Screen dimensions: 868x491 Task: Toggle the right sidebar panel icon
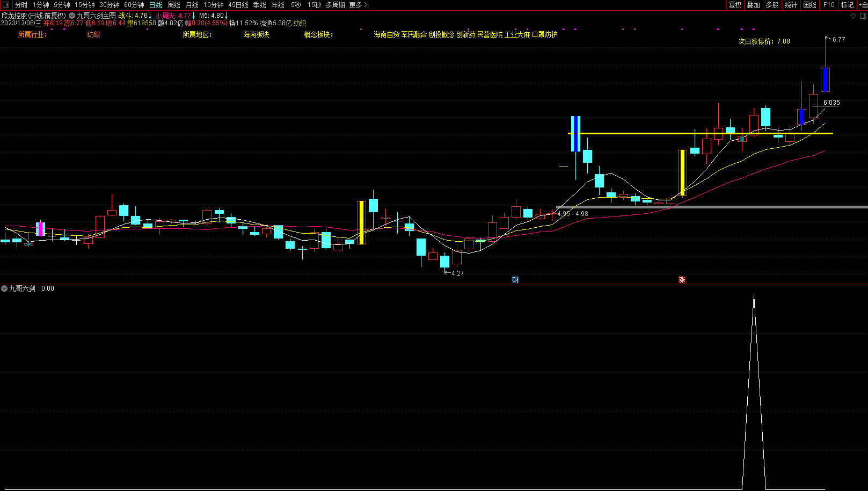(863, 16)
